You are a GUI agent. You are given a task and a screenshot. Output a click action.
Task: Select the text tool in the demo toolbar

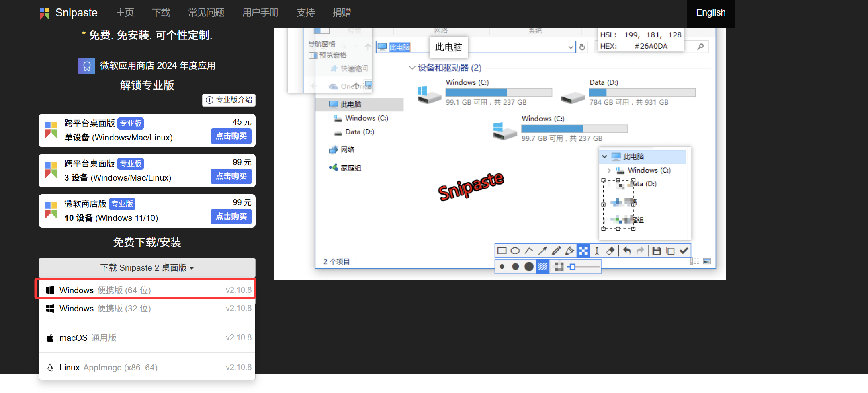coord(597,251)
